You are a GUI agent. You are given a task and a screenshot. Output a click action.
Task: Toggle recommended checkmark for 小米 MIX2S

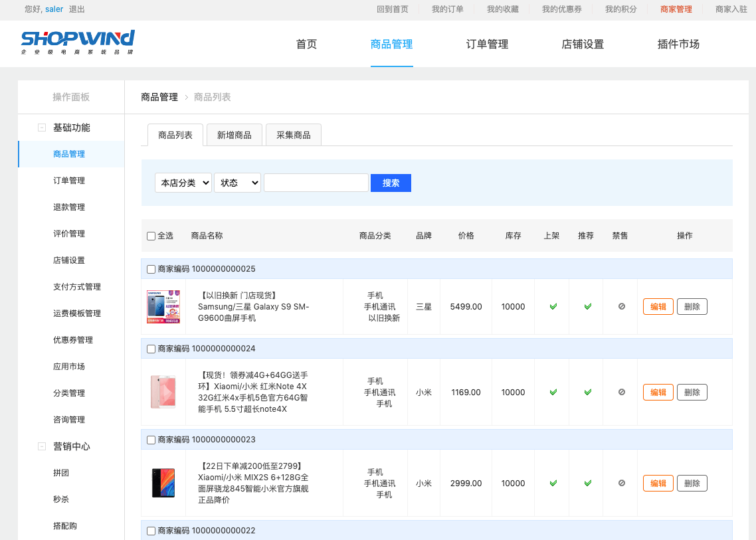tap(587, 483)
